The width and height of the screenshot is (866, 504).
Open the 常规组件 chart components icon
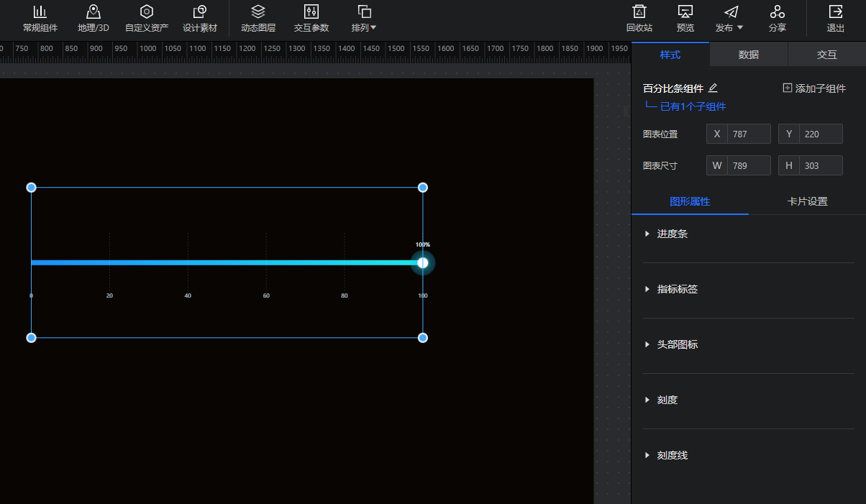(40, 12)
